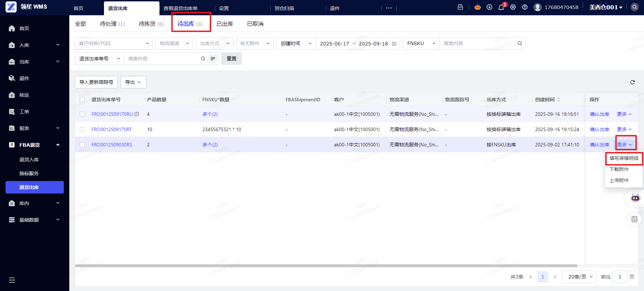
Task: Open the help question mark icon
Action: 525,7
